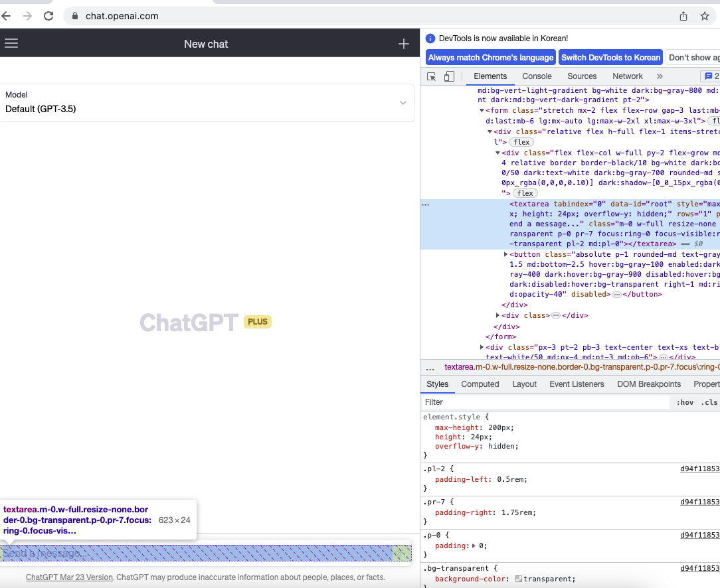Select the Event Listeners pane tab

coord(577,384)
